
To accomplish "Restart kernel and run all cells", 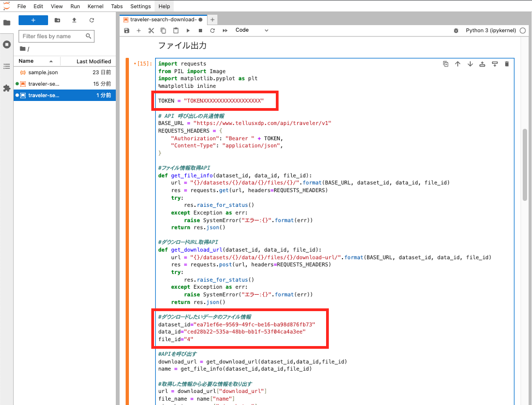I will pyautogui.click(x=225, y=31).
